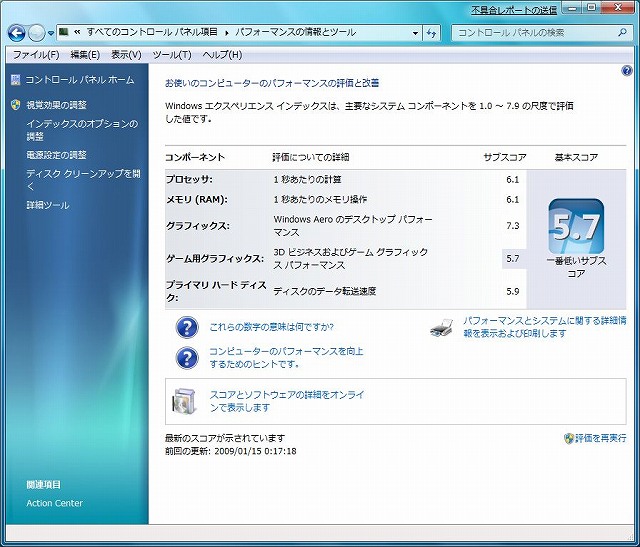
Task: Click the サブスコア column header
Action: [x=505, y=157]
